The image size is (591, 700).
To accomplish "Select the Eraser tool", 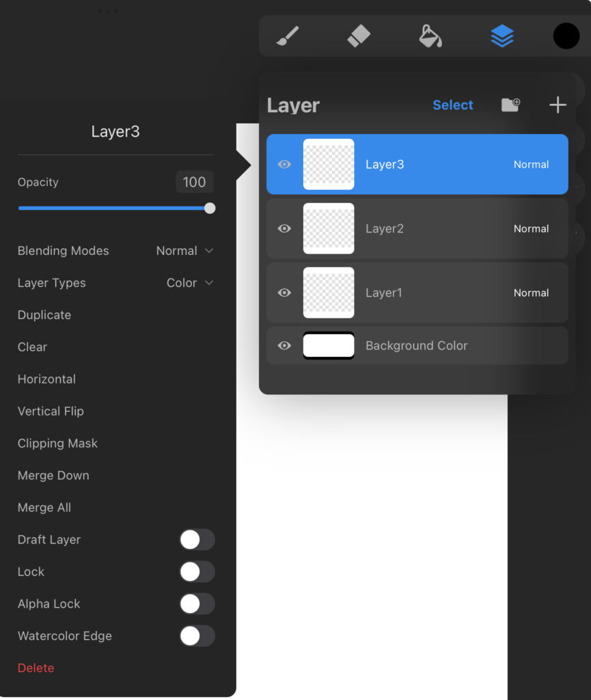I will coord(358,36).
